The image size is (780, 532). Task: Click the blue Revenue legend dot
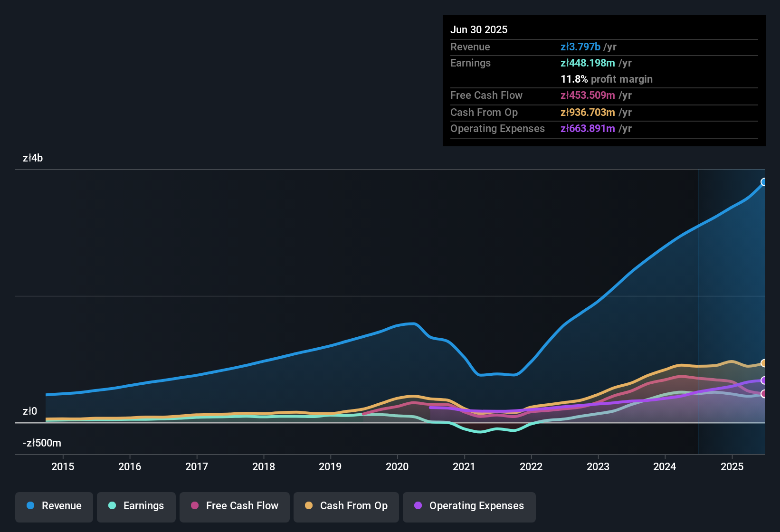30,506
